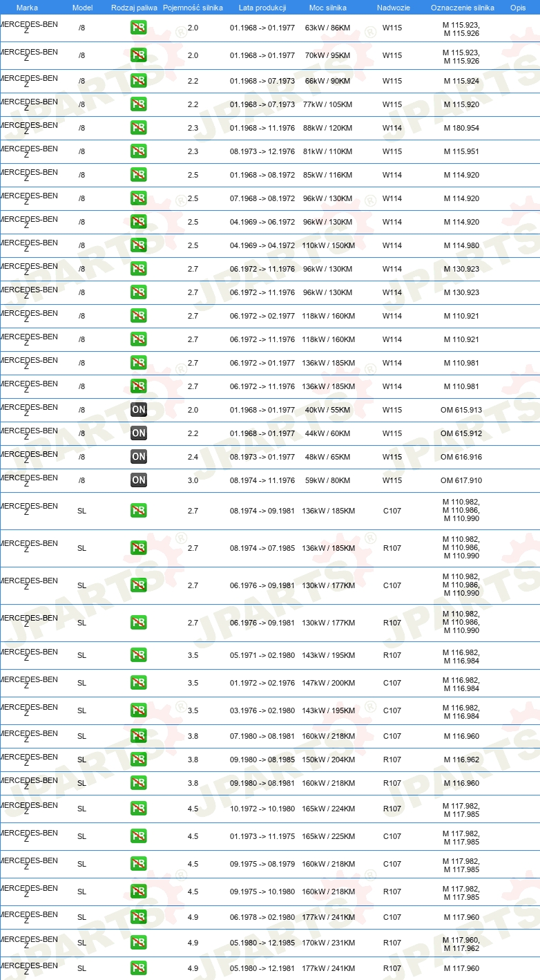540x980 pixels.
Task: Click the production dates 09.1980 -> 08.1985
Action: pos(262,760)
